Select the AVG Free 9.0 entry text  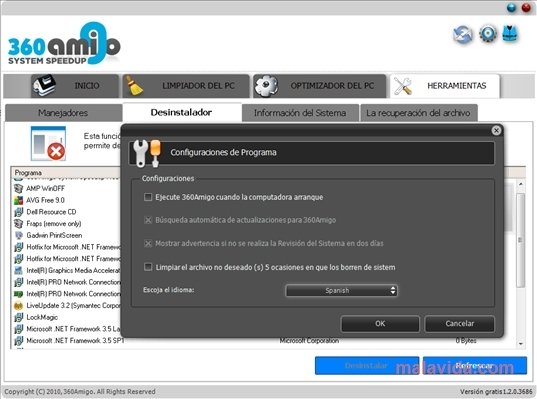click(46, 200)
